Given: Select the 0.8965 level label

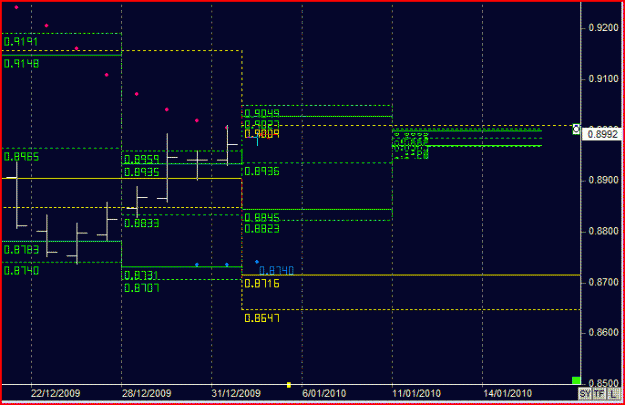Looking at the screenshot, I should click(22, 157).
